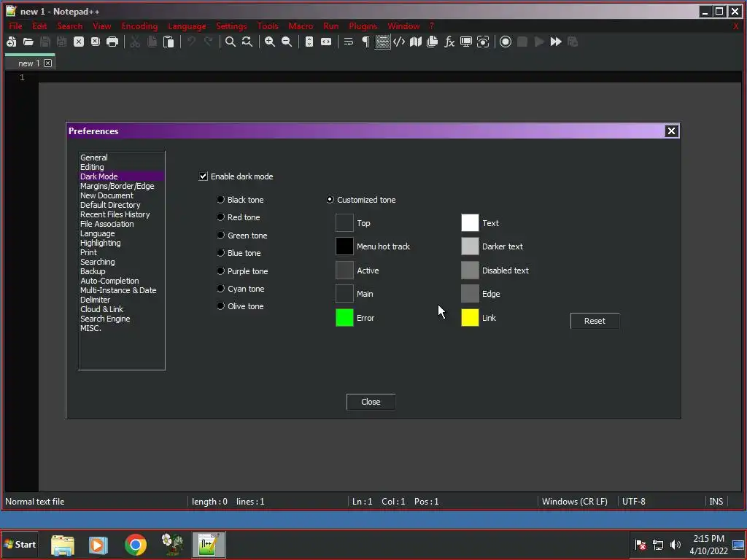Pick the Error green color swatch
This screenshot has height=560, width=747.
tap(344, 318)
